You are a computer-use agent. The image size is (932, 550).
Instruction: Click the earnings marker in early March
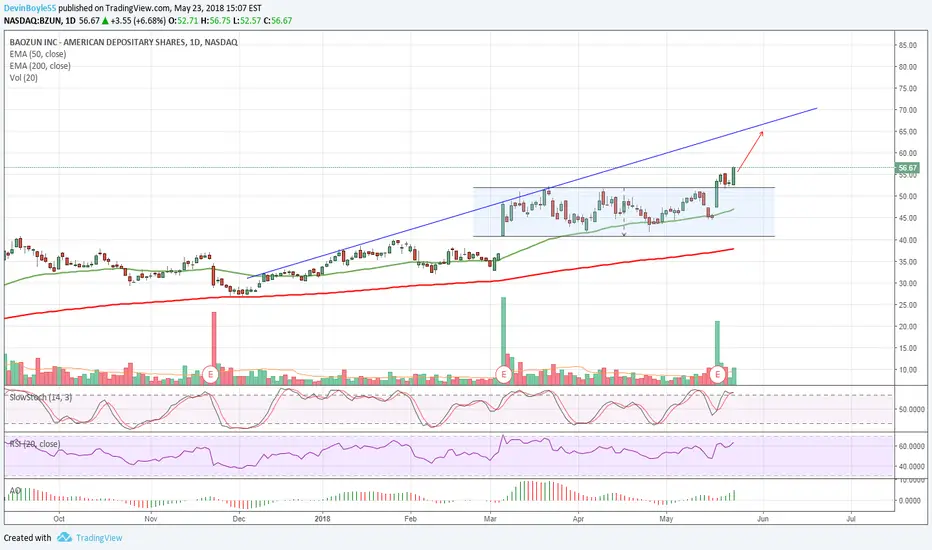504,374
